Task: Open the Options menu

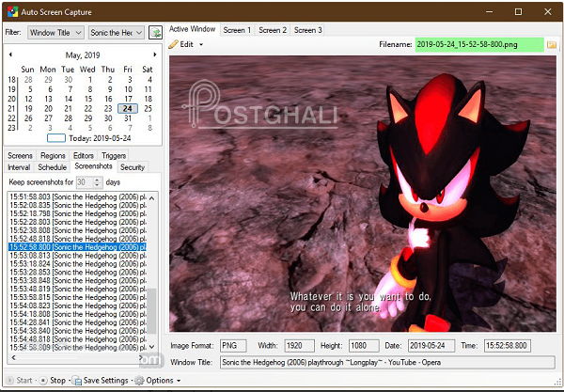Action: click(157, 380)
